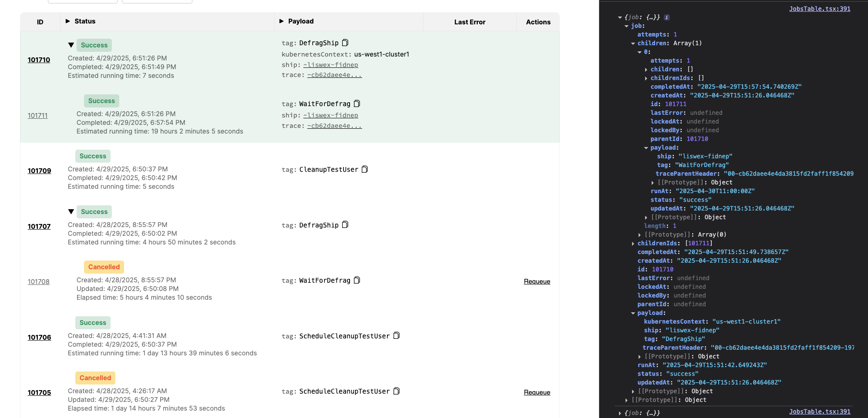Expand the empty children: [] of child job 101711
This screenshot has height=418, width=868.
pos(646,70)
